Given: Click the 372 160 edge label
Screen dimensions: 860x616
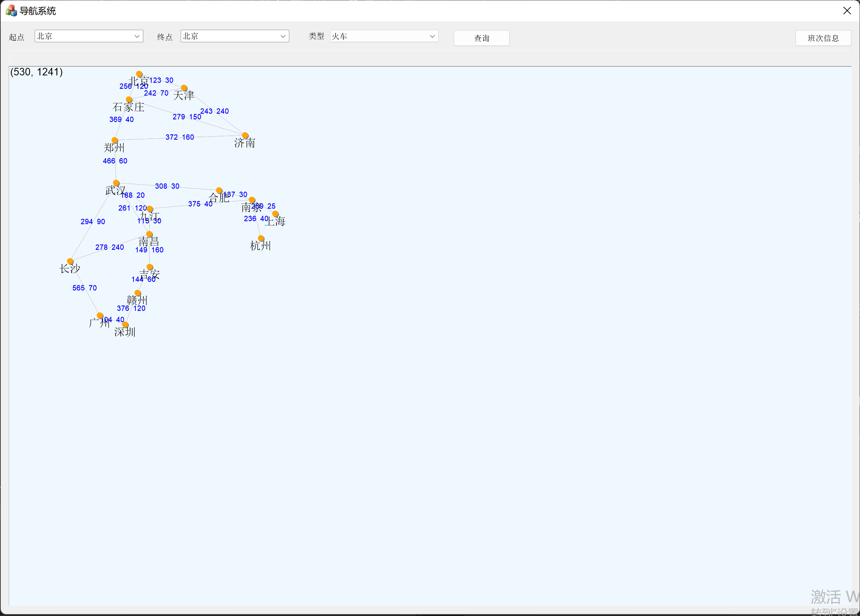Looking at the screenshot, I should coord(180,137).
